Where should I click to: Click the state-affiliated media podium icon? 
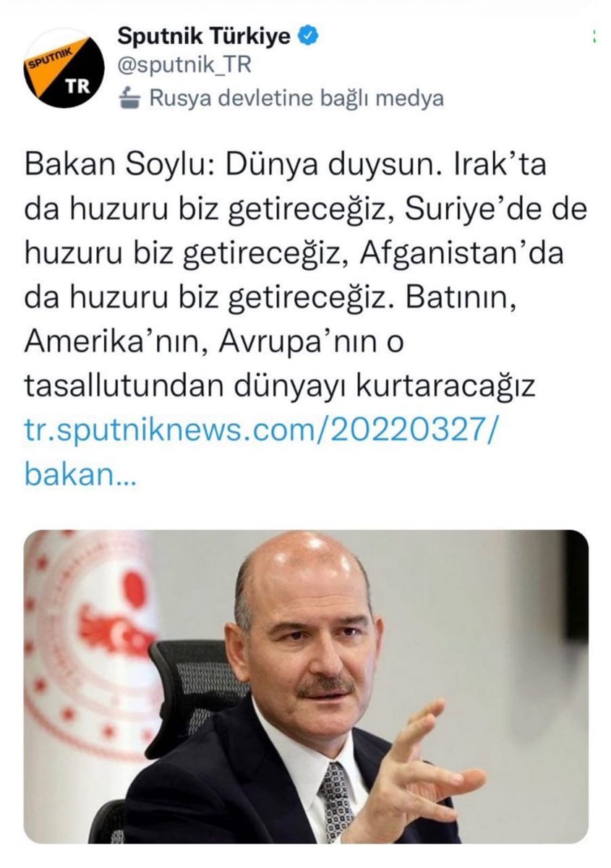[129, 98]
